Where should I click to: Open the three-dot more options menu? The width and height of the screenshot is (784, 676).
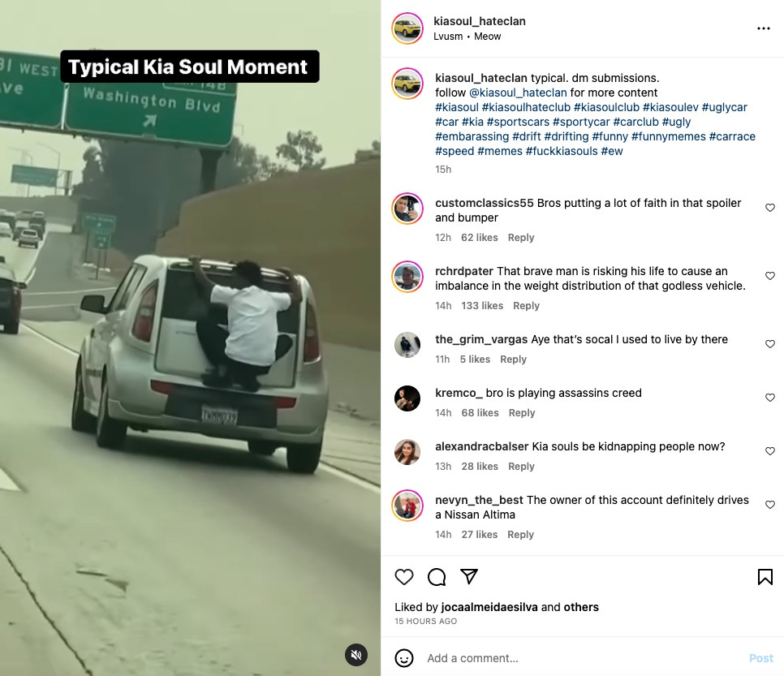pos(764,28)
